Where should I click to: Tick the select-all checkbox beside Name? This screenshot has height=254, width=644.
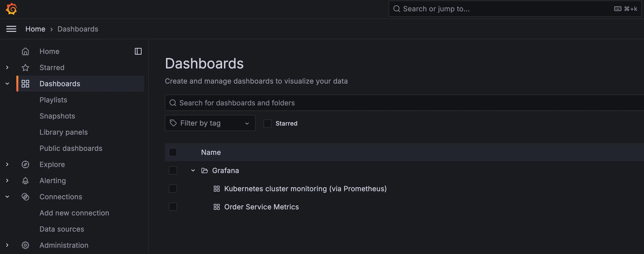173,152
